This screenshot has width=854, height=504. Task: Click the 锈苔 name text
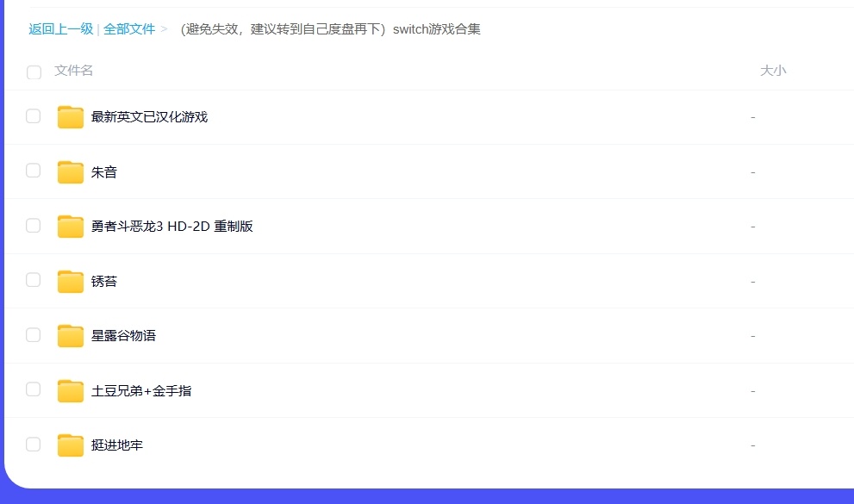[104, 282]
